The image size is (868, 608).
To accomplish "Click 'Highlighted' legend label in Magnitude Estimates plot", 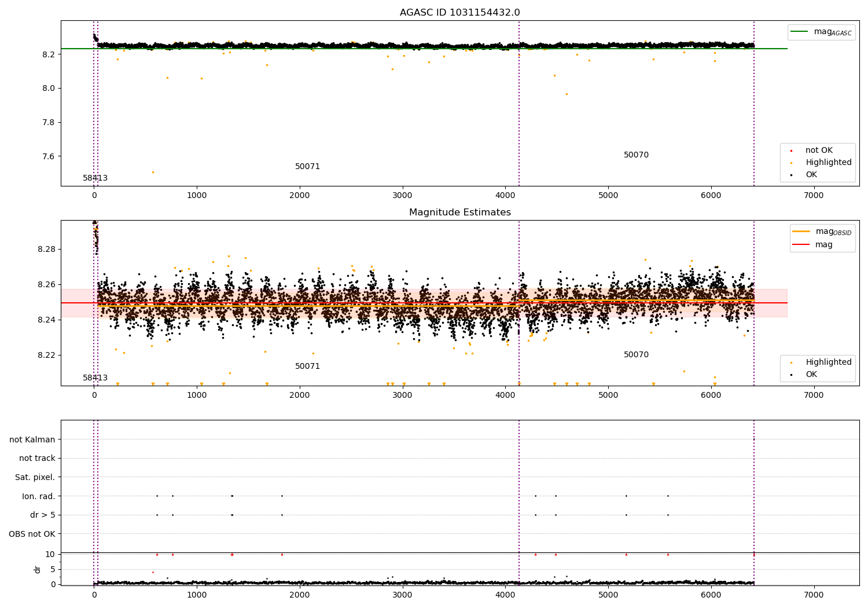I will [829, 362].
